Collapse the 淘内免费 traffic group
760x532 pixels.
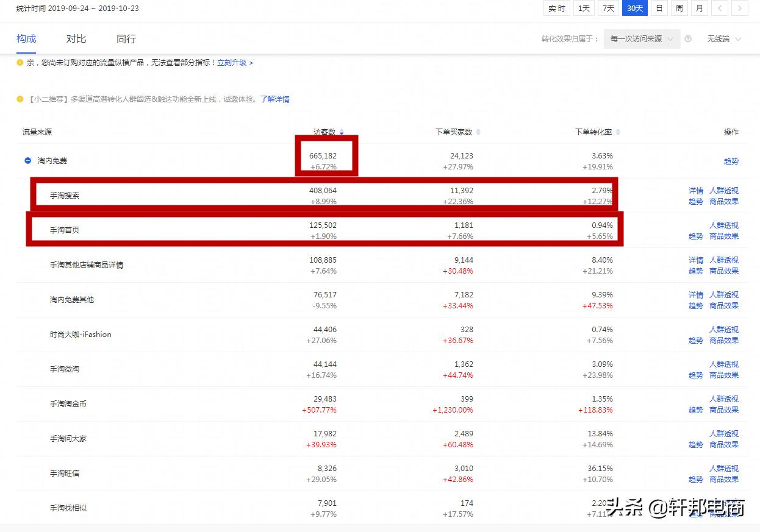pos(26,160)
